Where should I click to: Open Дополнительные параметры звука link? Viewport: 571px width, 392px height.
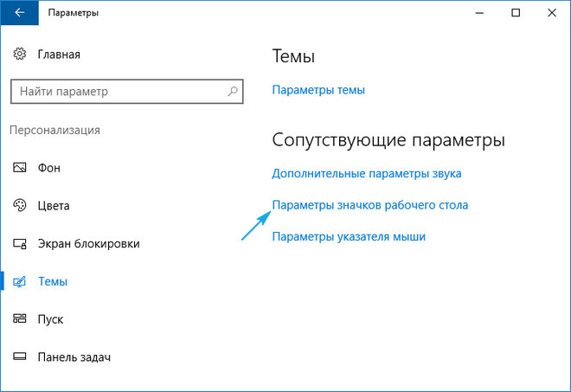point(367,172)
